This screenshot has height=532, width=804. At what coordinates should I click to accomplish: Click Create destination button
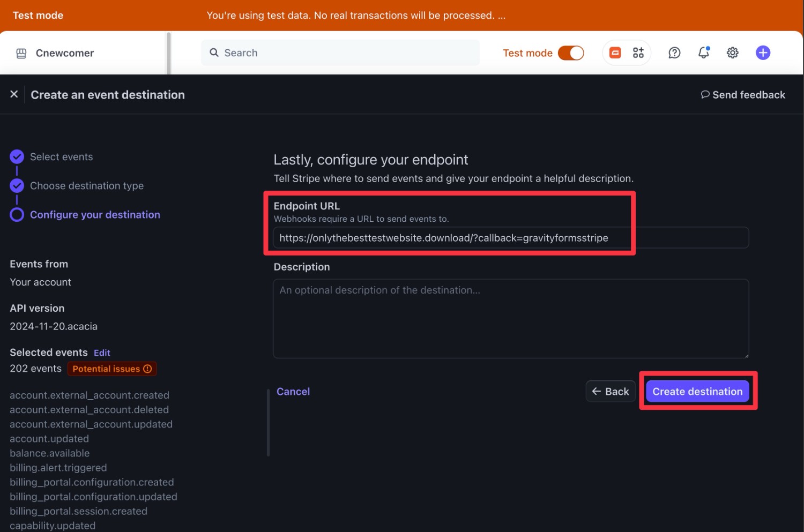point(697,391)
